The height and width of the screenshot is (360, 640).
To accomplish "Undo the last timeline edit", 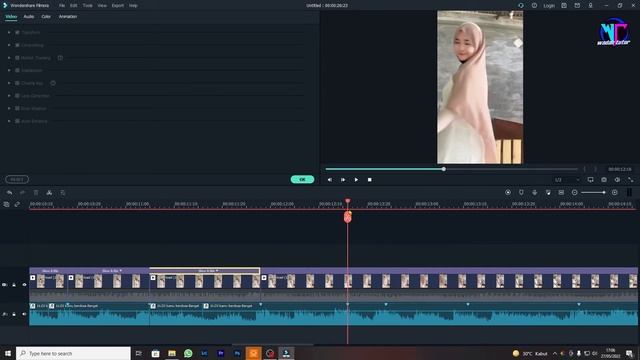I will (x=9, y=193).
